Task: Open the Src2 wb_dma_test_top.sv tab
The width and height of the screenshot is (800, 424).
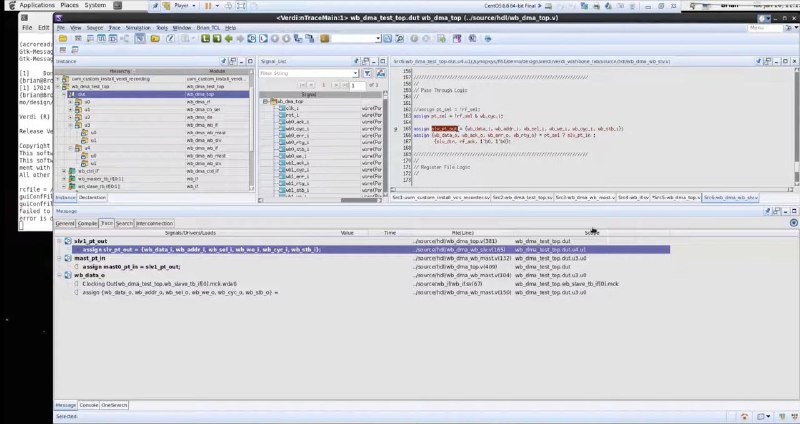Action: [x=522, y=197]
